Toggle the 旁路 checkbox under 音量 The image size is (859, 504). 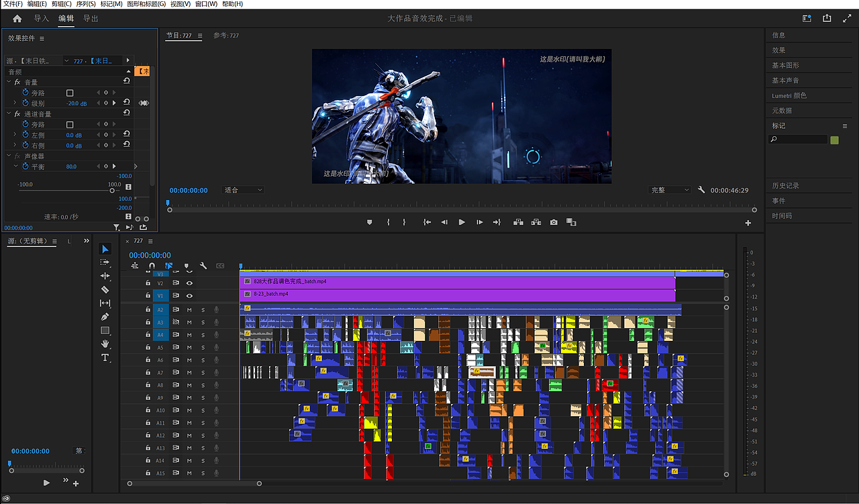click(x=70, y=93)
